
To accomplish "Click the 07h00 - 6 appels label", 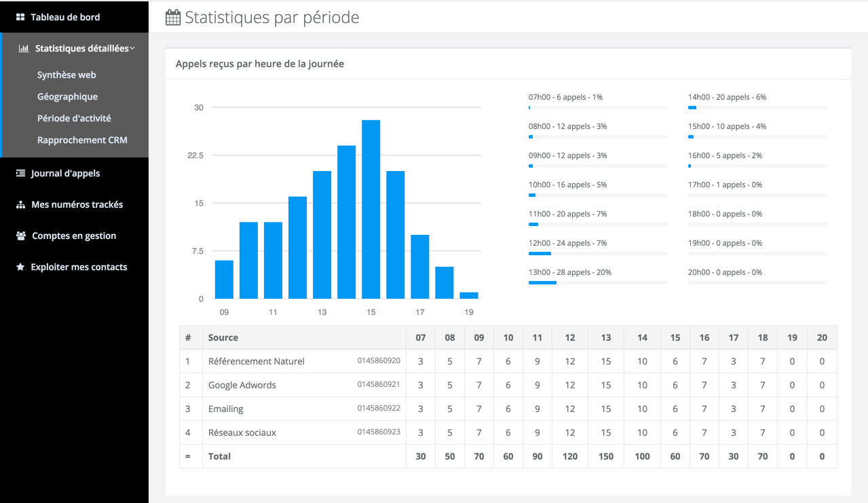I will [x=565, y=97].
